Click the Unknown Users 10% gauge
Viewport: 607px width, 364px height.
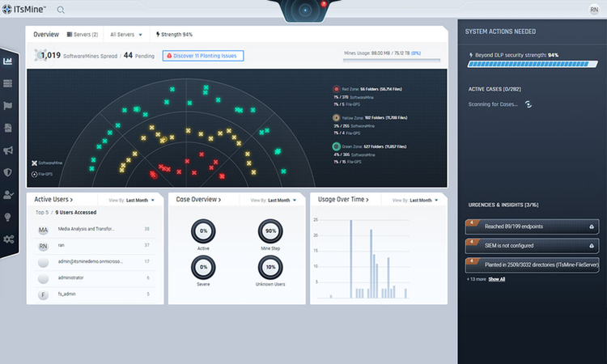[x=270, y=267]
